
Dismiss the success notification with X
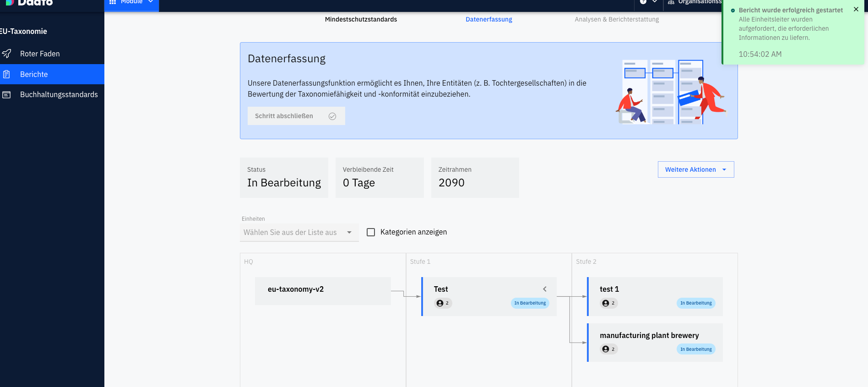(x=856, y=9)
